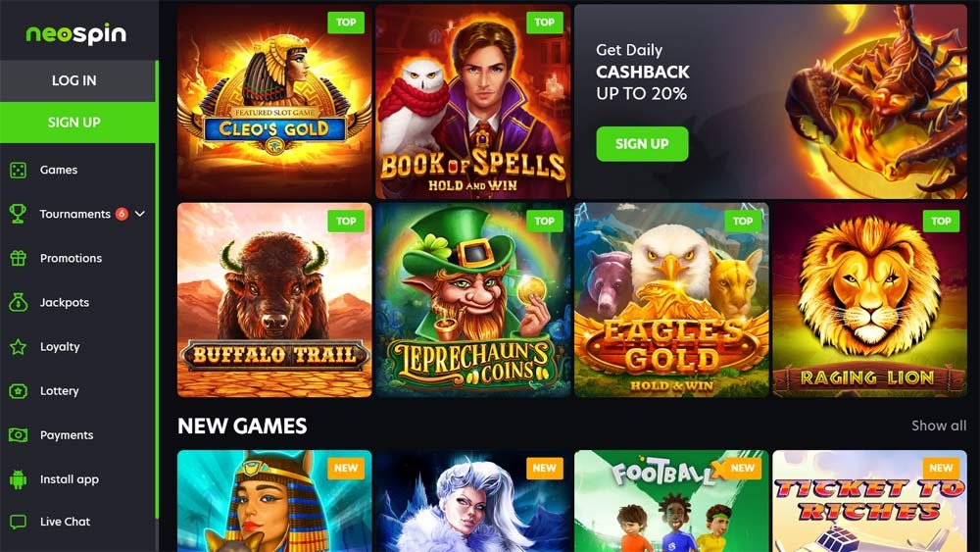980x552 pixels.
Task: Click the Loyalty star icon
Action: 18,346
